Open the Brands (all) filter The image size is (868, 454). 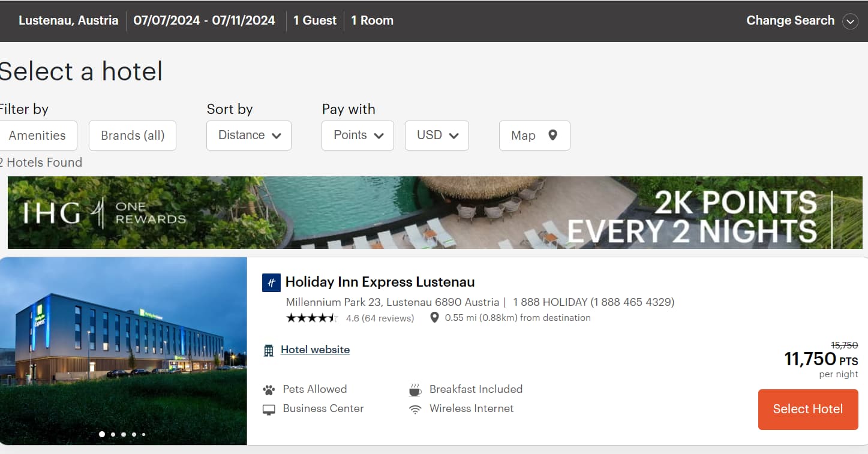(133, 136)
